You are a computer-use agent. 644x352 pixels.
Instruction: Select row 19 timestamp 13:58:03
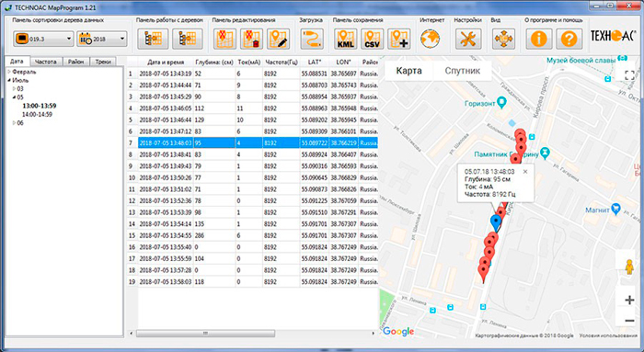pos(165,282)
